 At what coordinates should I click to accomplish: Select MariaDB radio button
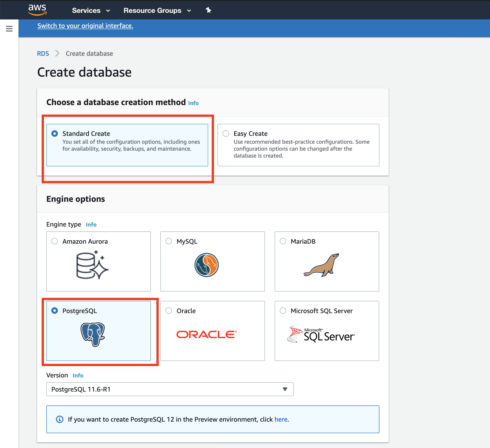(283, 241)
